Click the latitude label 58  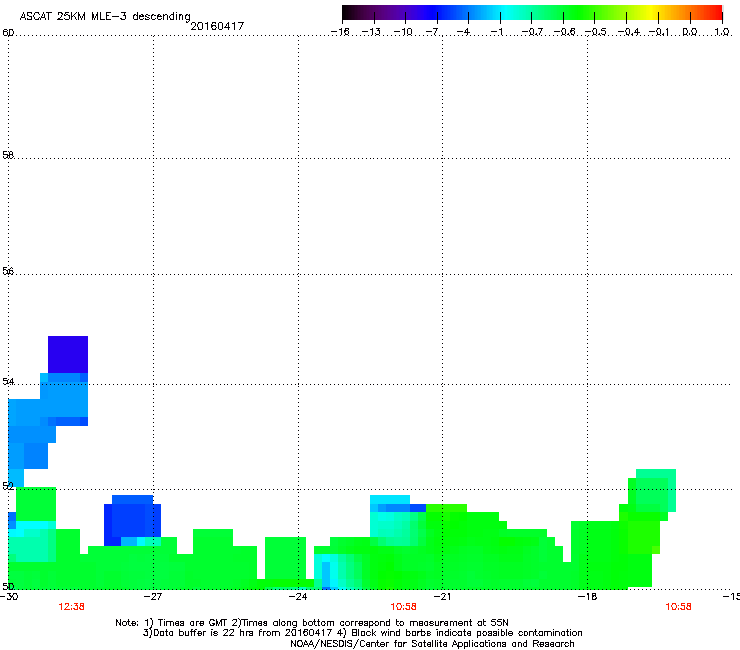[x=8, y=155]
